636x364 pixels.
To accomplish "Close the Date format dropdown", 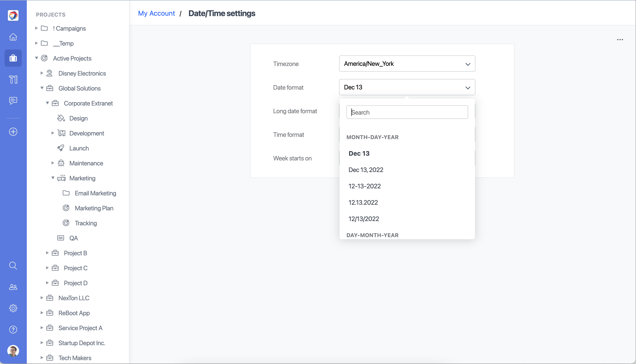I will [x=407, y=87].
